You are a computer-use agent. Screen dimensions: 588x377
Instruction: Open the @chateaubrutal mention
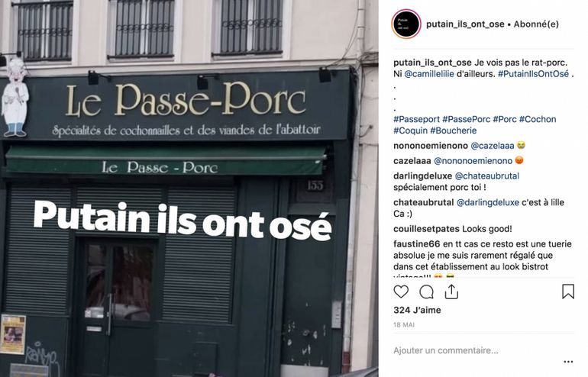tap(486, 176)
